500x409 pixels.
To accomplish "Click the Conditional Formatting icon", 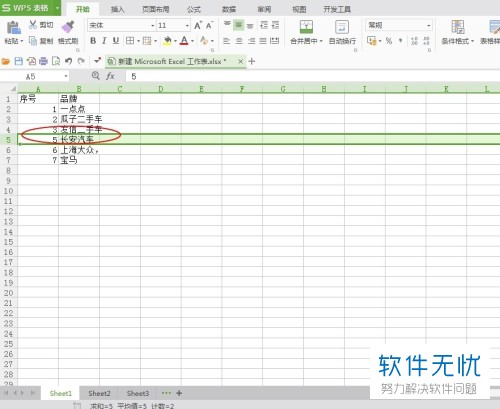I will pyautogui.click(x=458, y=27).
